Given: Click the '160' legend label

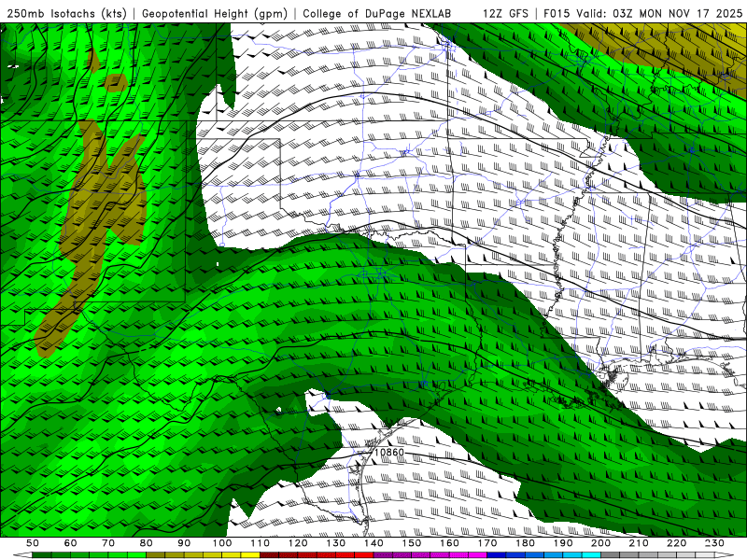Looking at the screenshot, I should [x=449, y=543].
